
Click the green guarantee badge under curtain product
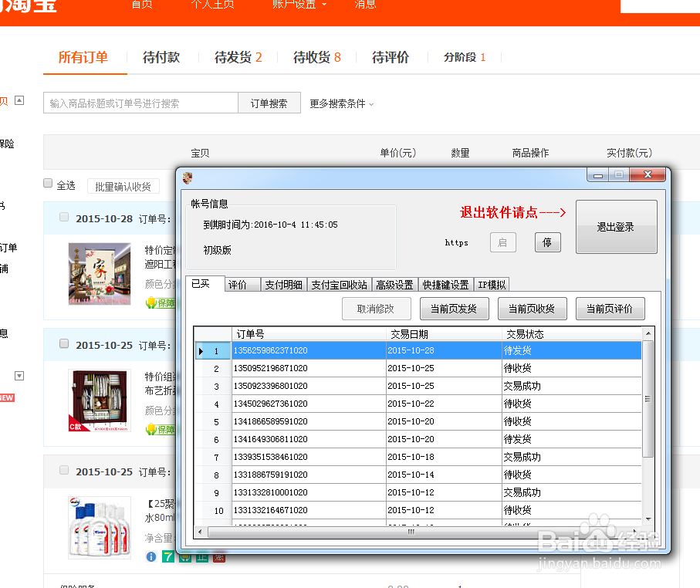click(161, 303)
